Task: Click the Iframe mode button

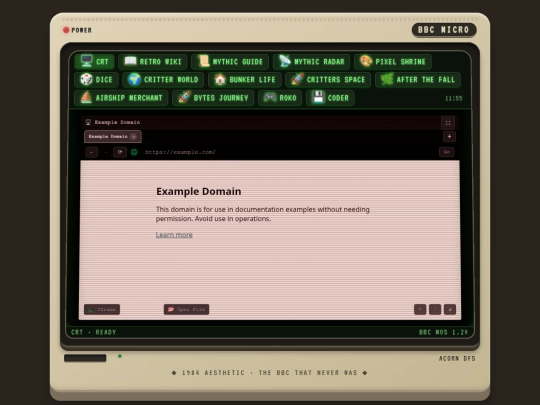Action: pyautogui.click(x=102, y=309)
